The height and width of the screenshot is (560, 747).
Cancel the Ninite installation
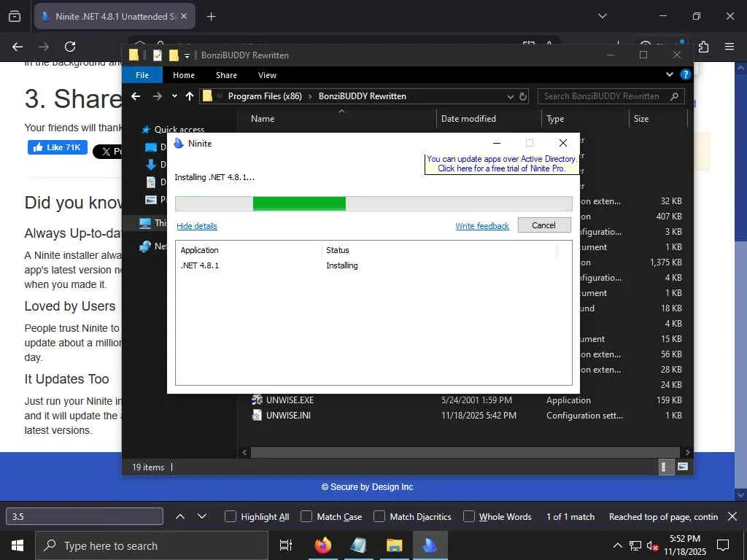543,225
